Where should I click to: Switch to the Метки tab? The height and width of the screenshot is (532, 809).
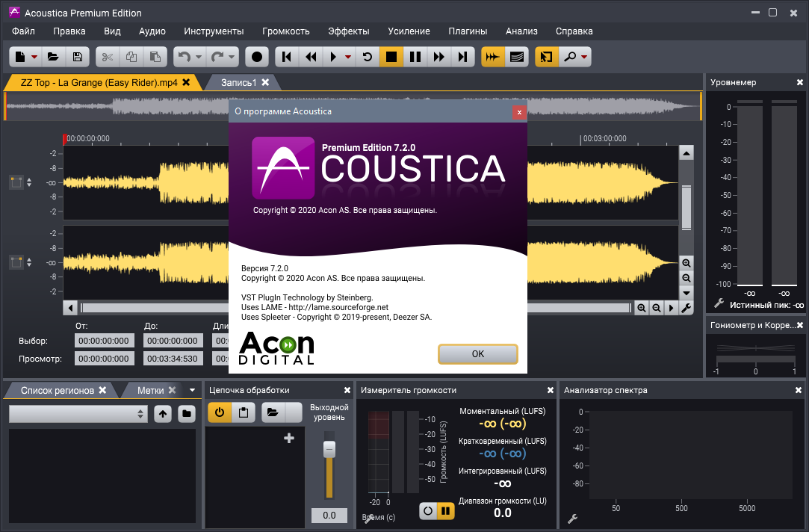pos(151,391)
